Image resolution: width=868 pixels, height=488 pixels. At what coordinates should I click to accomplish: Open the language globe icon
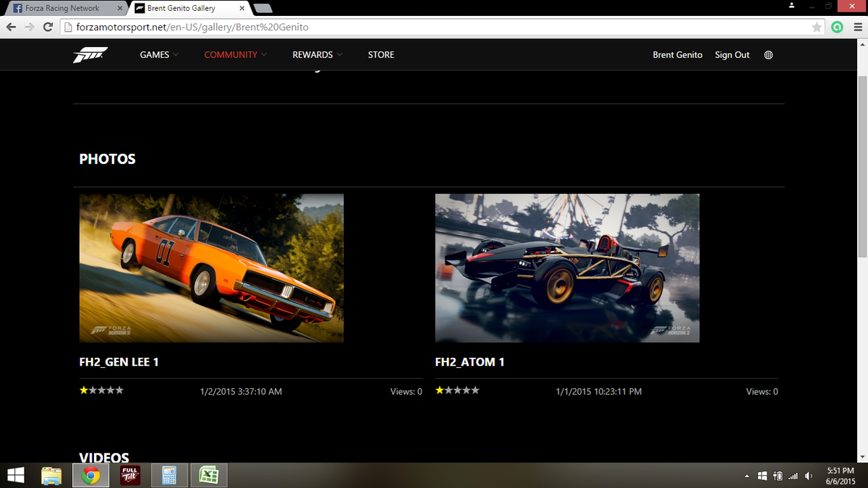(x=768, y=55)
